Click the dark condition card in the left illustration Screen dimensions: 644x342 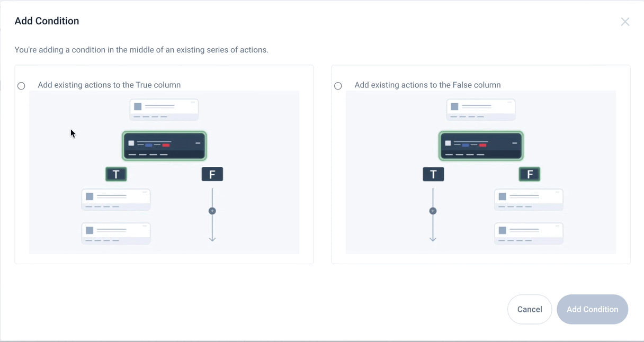click(164, 146)
